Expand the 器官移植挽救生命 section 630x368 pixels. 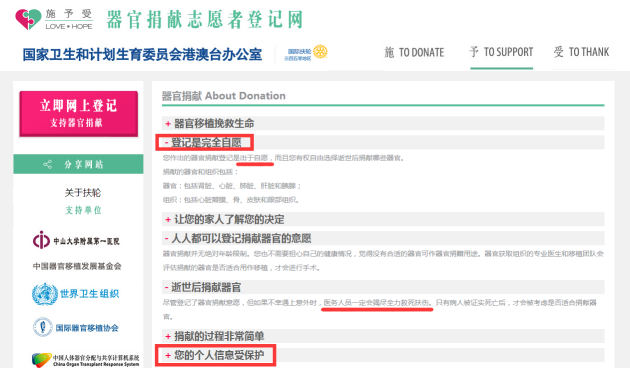[x=383, y=123]
